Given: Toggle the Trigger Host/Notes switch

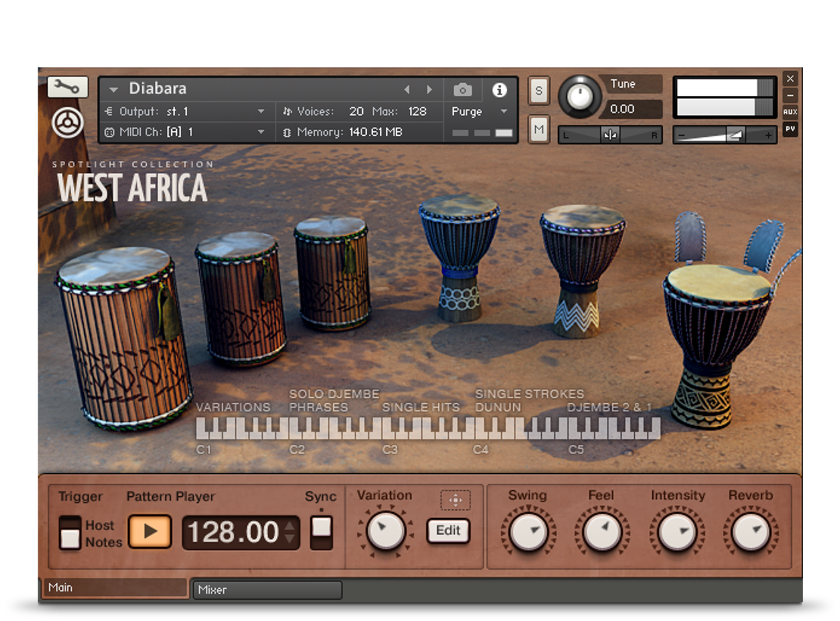Looking at the screenshot, I should click(x=70, y=533).
